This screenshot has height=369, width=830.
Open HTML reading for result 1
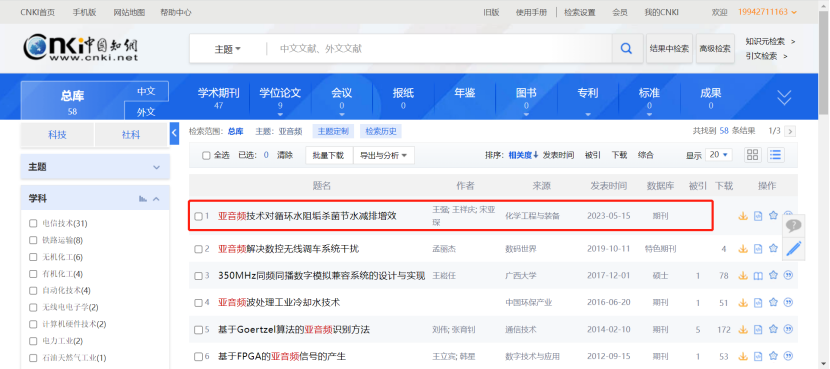(758, 216)
